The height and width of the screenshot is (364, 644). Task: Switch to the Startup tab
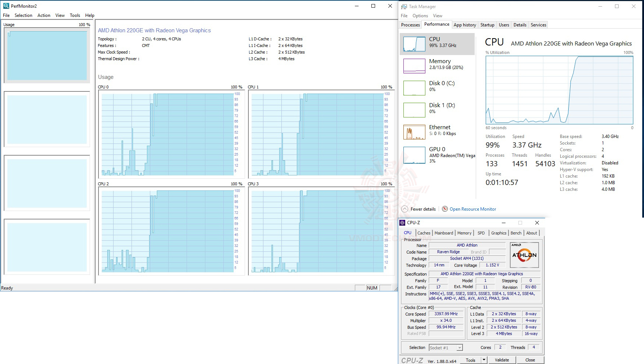pyautogui.click(x=487, y=25)
